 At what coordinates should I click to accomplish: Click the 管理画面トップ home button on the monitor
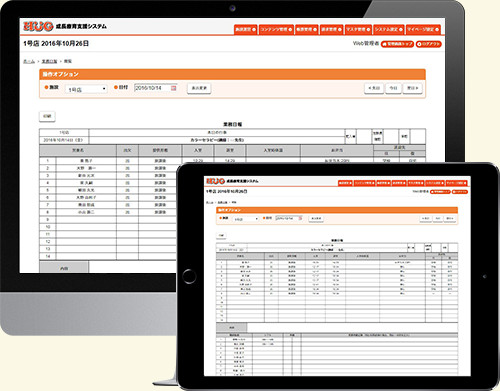click(397, 44)
